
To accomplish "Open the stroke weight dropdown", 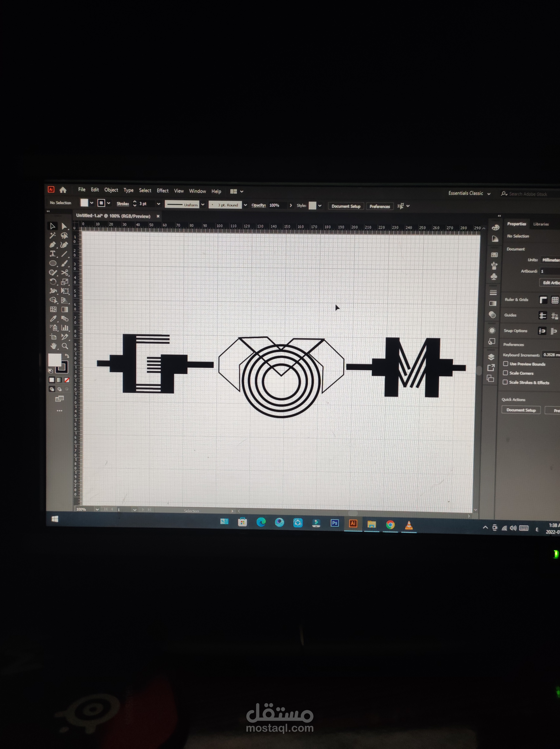I will (158, 204).
